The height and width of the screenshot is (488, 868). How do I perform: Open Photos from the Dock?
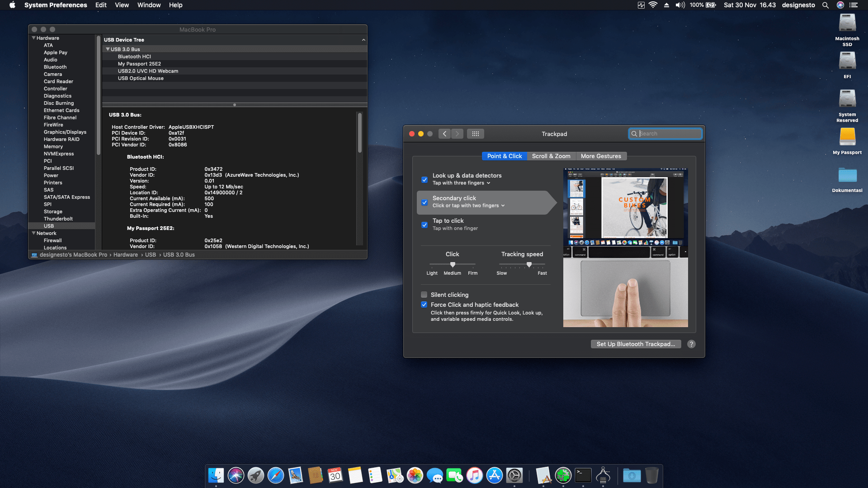point(414,475)
